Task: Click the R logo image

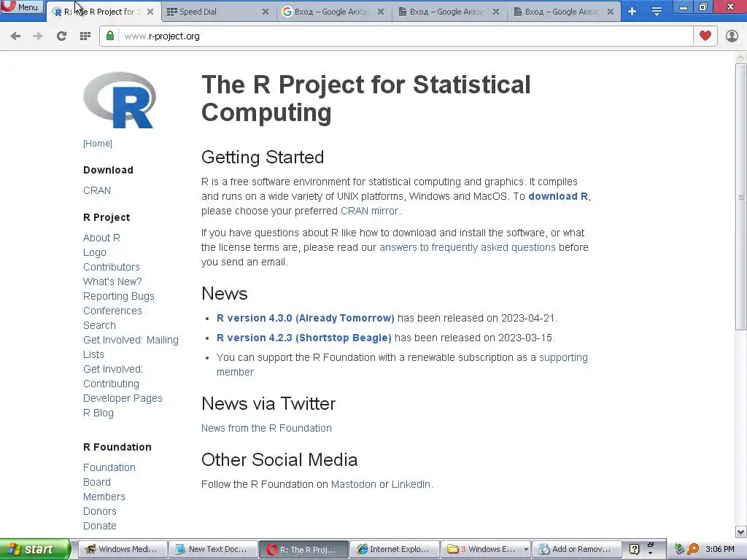Action: click(120, 100)
